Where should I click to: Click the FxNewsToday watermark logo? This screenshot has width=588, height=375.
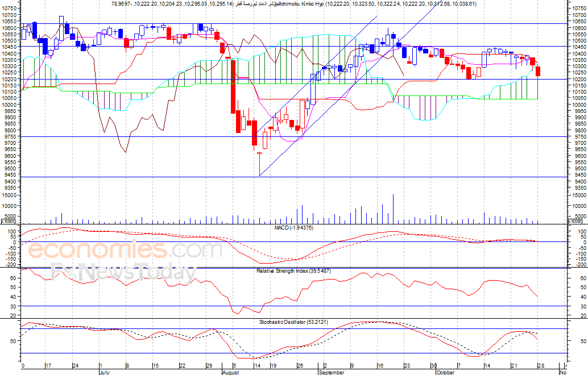pyautogui.click(x=123, y=273)
